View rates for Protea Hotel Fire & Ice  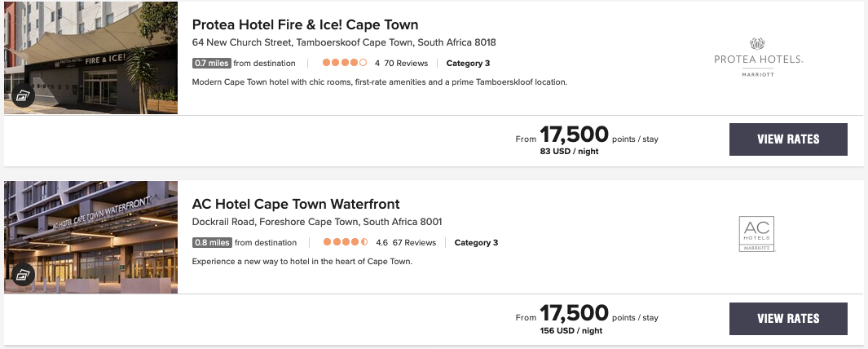click(x=787, y=139)
